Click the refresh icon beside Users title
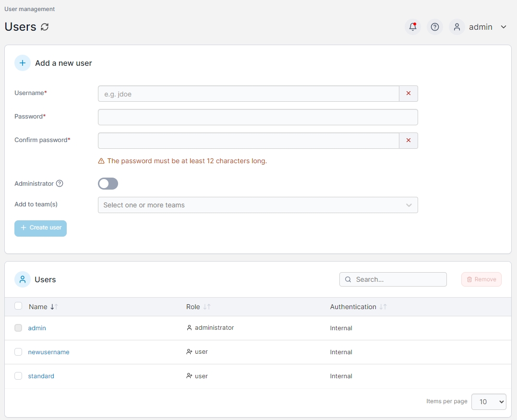Viewport: 517px width, 420px height. coord(45,27)
